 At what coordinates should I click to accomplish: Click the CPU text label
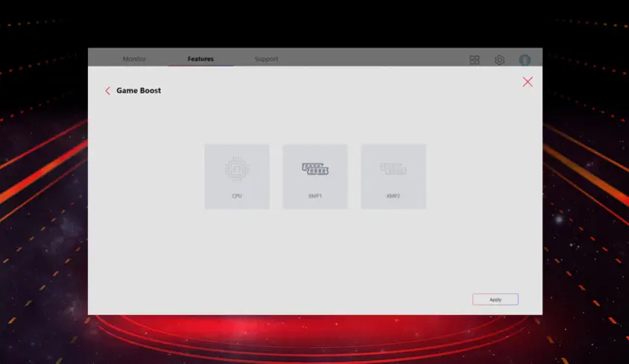[x=237, y=196]
